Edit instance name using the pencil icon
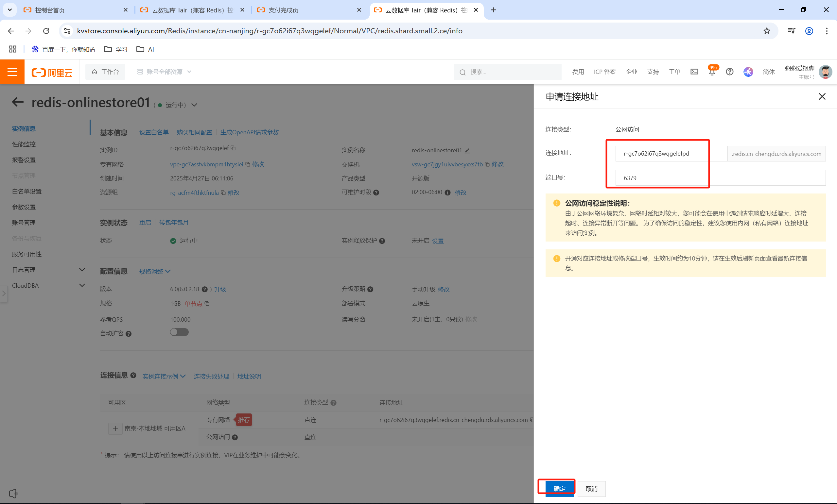The width and height of the screenshot is (837, 504). pyautogui.click(x=467, y=150)
